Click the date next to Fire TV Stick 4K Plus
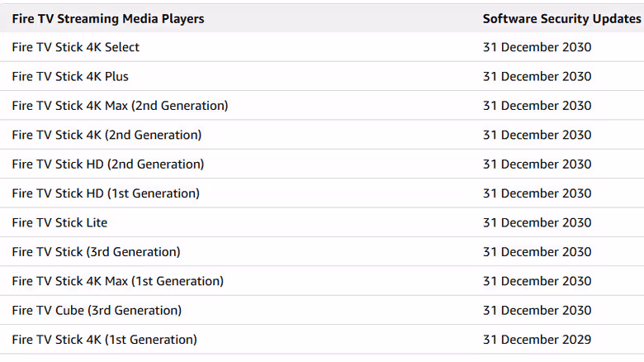The width and height of the screenshot is (644, 362). [537, 77]
